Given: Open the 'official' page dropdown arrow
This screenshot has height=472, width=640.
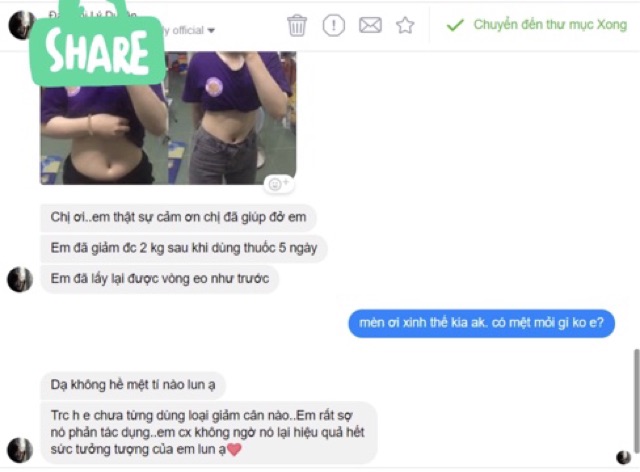Looking at the screenshot, I should 211,31.
